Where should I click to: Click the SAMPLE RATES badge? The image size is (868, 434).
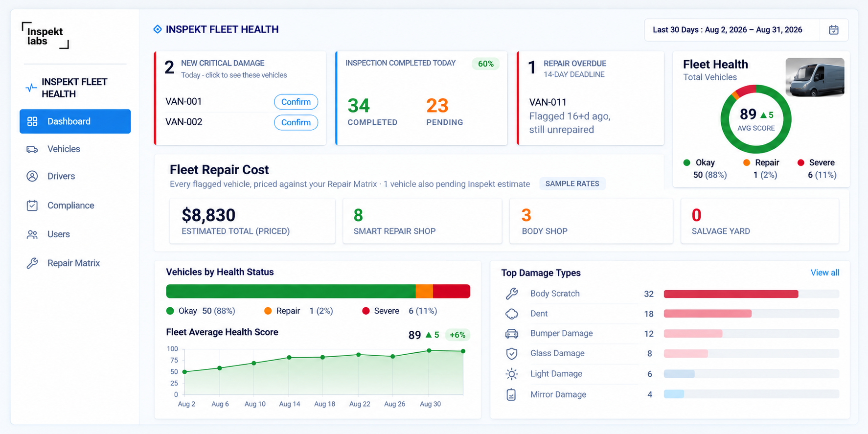click(x=572, y=183)
